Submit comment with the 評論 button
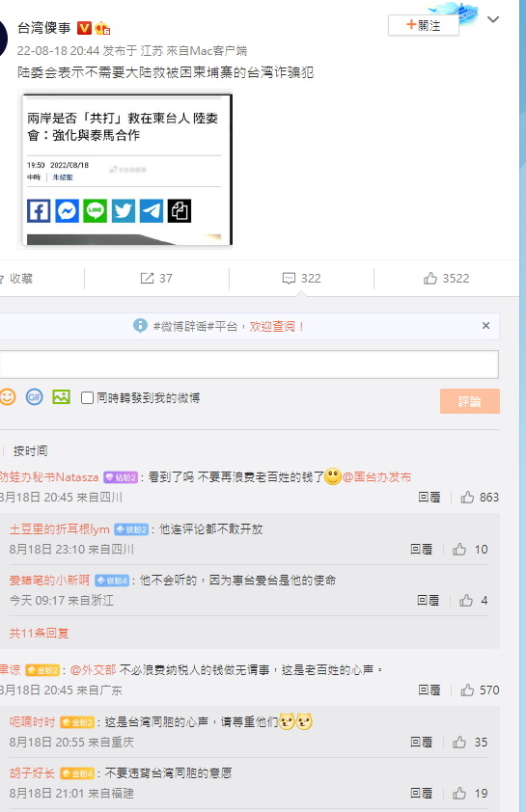 pos(469,401)
